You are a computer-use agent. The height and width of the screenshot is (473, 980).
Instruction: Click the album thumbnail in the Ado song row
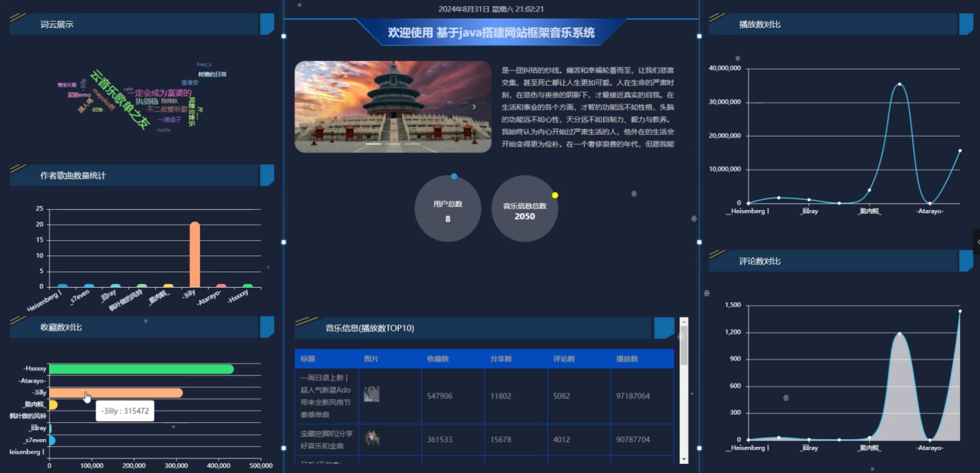pos(371,394)
